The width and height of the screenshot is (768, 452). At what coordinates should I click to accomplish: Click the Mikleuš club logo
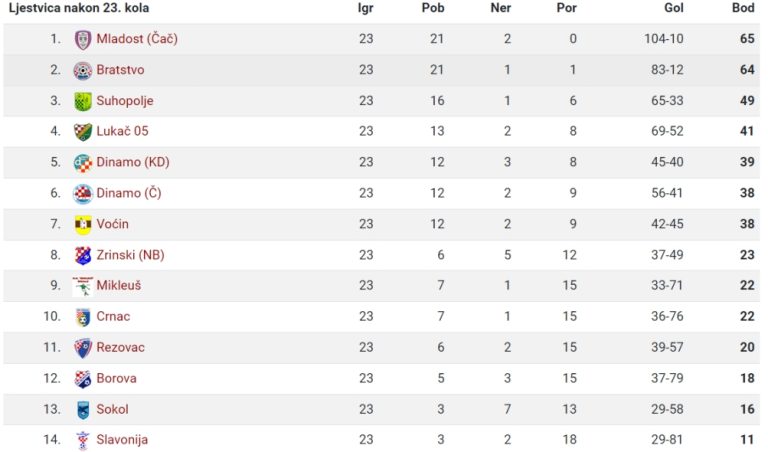pyautogui.click(x=83, y=286)
